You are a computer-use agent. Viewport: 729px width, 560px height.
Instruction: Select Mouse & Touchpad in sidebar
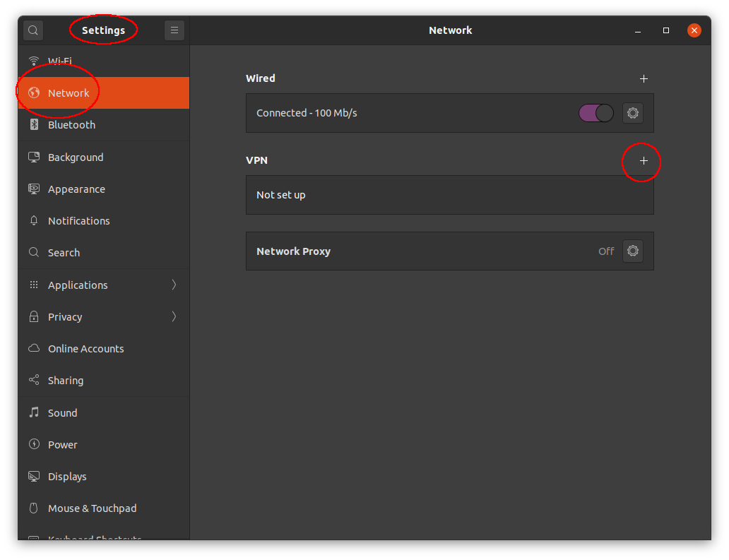(x=92, y=508)
